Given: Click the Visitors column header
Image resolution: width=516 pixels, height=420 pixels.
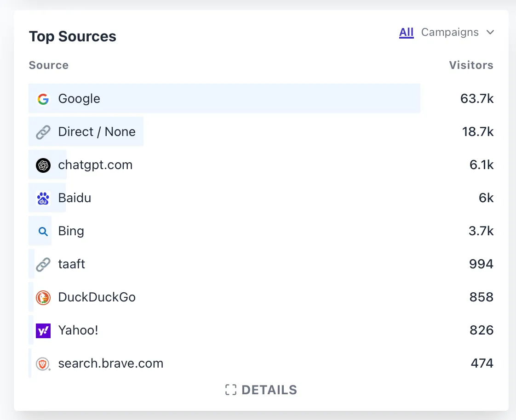Looking at the screenshot, I should point(471,65).
